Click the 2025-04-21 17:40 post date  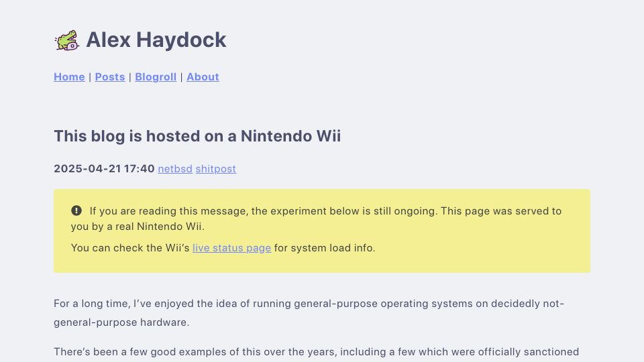[104, 169]
